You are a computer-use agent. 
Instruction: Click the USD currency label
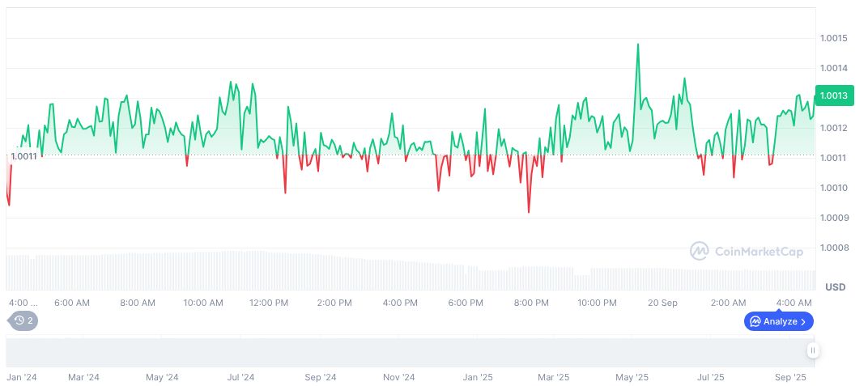[x=835, y=287]
